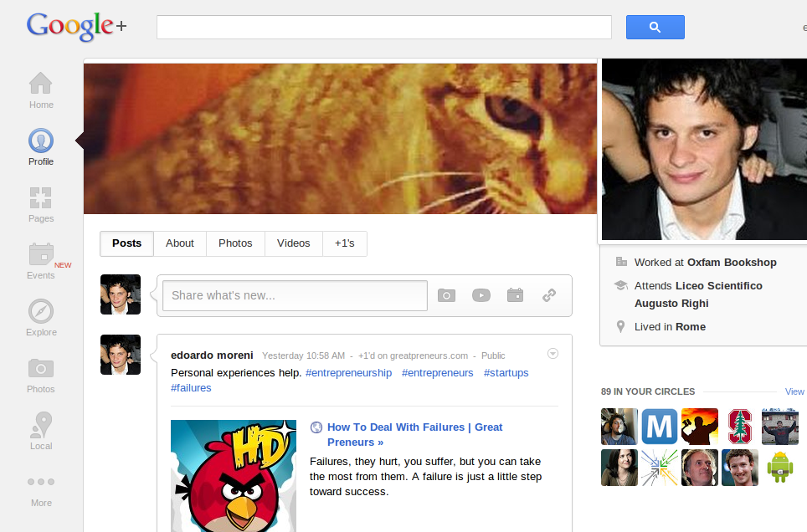Image resolution: width=807 pixels, height=532 pixels.
Task: Open circle member with raised arms
Action: click(x=779, y=427)
